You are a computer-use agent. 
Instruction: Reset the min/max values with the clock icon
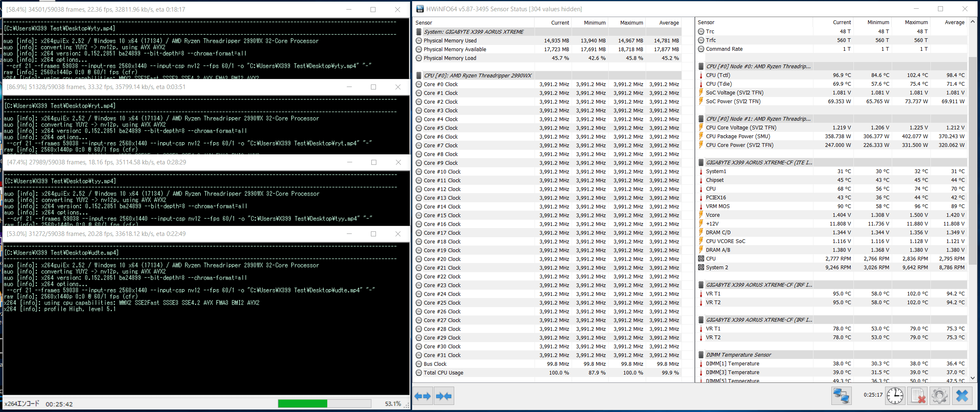[x=895, y=395]
